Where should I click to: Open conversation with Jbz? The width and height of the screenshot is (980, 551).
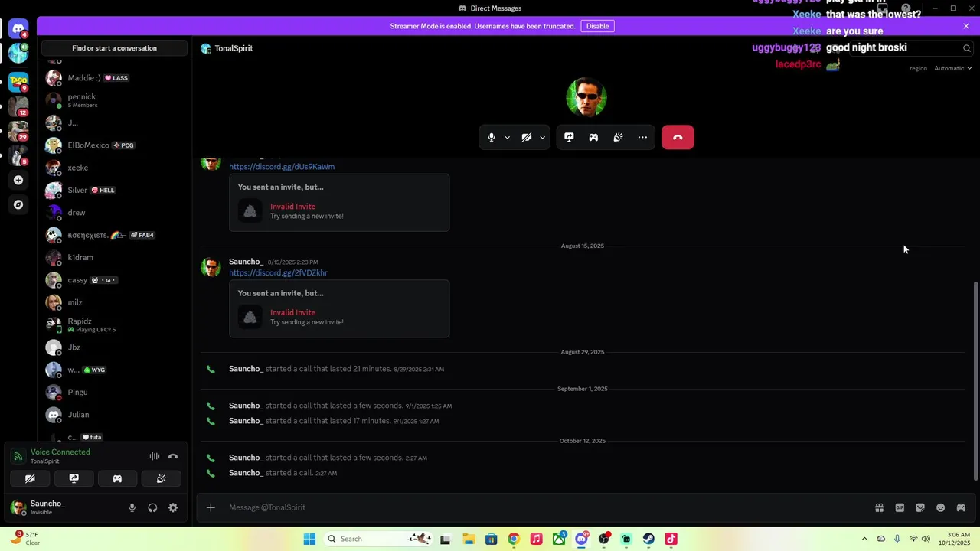[115, 347]
